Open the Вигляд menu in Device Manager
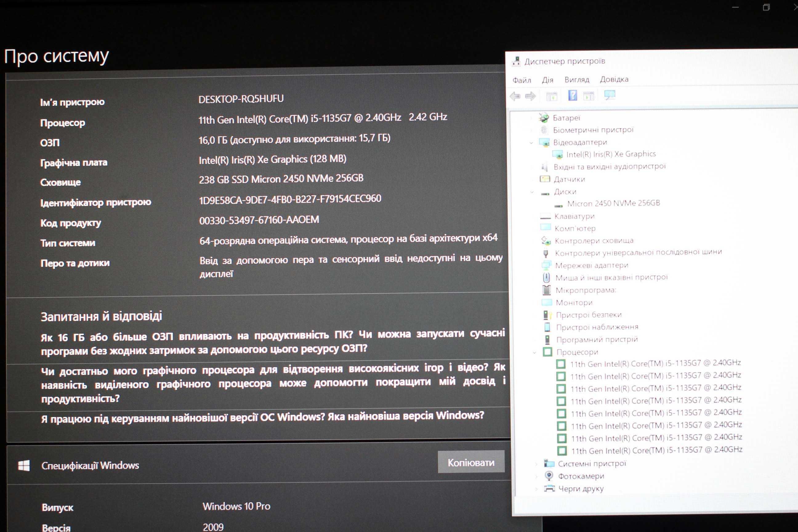The height and width of the screenshot is (532, 798). pyautogui.click(x=577, y=80)
